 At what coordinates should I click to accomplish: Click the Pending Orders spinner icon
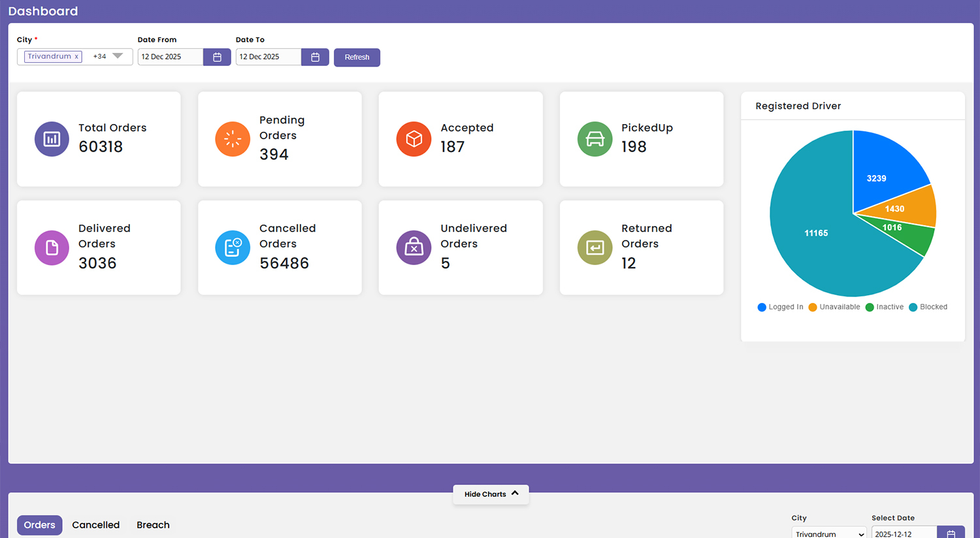(233, 138)
